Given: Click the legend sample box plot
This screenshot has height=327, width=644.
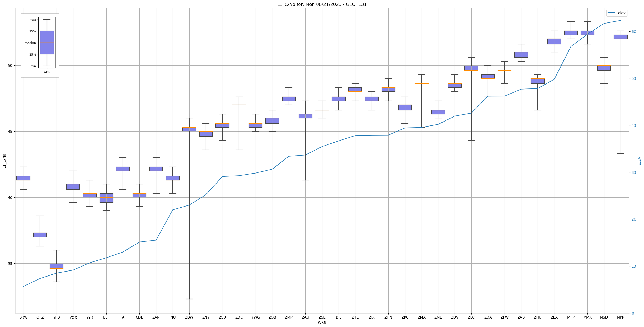Looking at the screenshot, I should [x=47, y=43].
